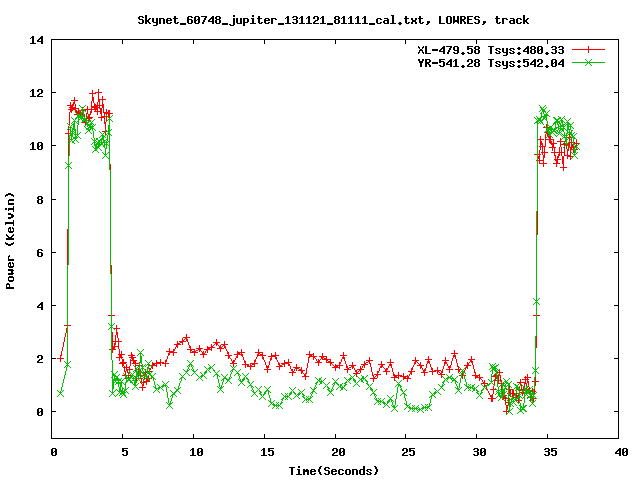Viewport: 640px width, 480px height.
Task: Click the Time(Seconds) axis label
Action: (x=333, y=471)
